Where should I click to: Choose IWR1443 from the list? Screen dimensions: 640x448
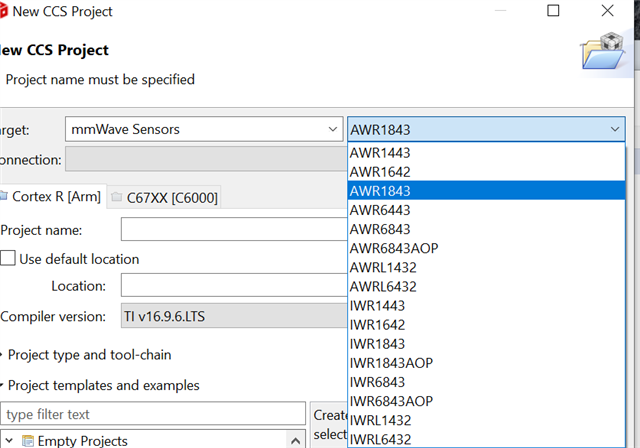pyautogui.click(x=486, y=306)
